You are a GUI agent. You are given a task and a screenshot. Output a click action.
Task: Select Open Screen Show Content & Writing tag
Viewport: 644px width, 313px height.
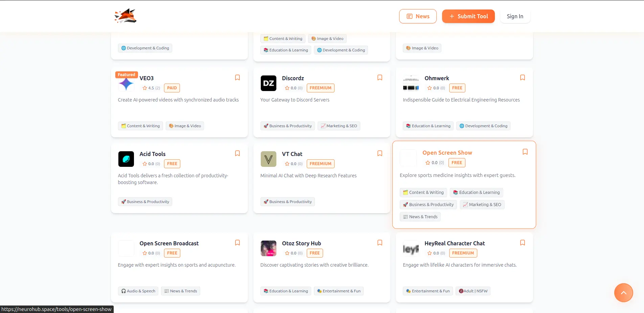423,193
